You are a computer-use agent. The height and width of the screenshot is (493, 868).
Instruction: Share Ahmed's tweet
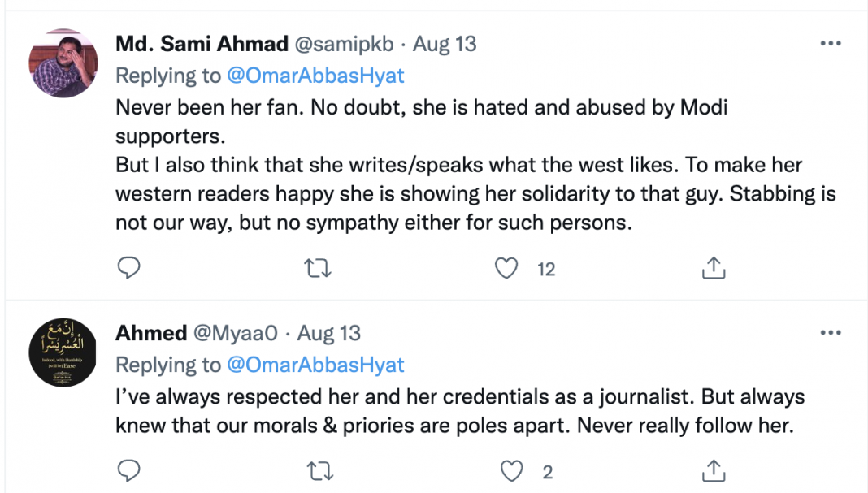point(713,469)
